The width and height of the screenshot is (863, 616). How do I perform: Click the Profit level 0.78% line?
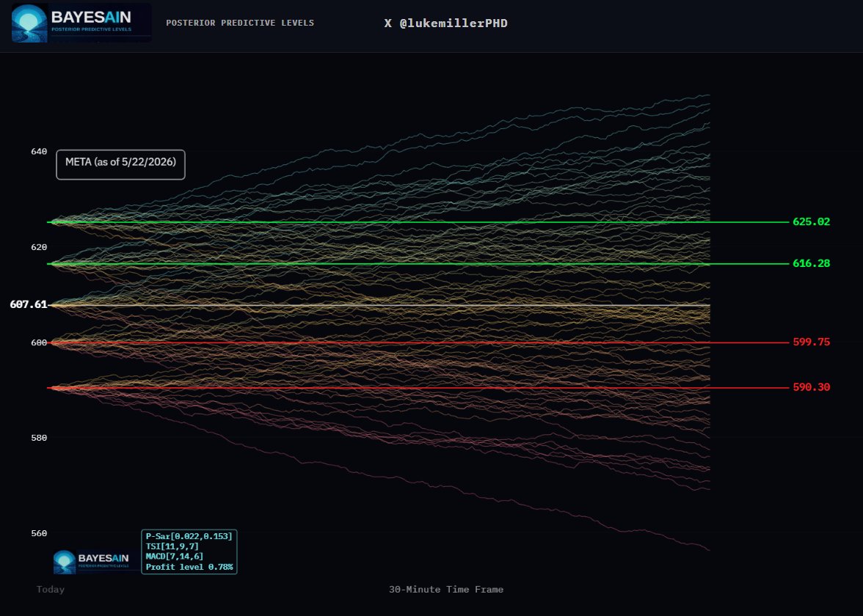[189, 566]
